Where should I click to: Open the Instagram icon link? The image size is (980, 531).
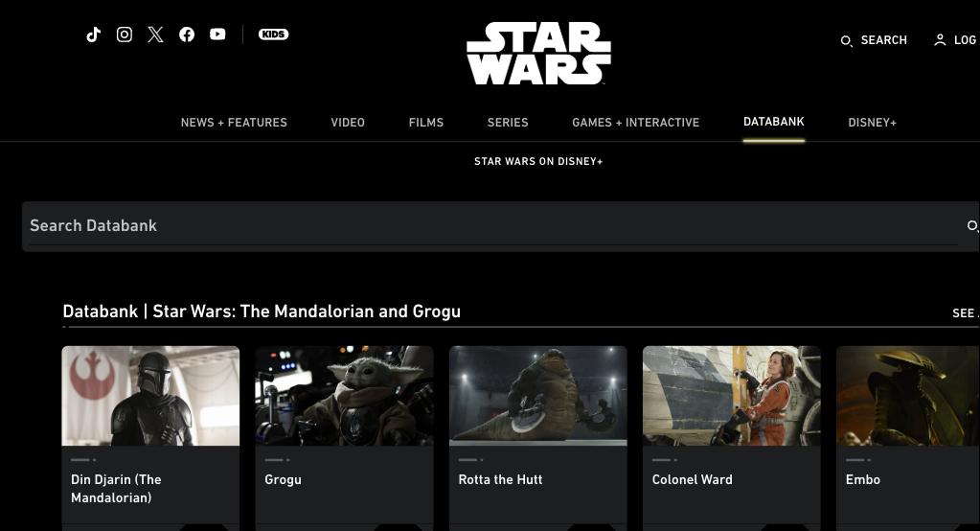point(125,35)
